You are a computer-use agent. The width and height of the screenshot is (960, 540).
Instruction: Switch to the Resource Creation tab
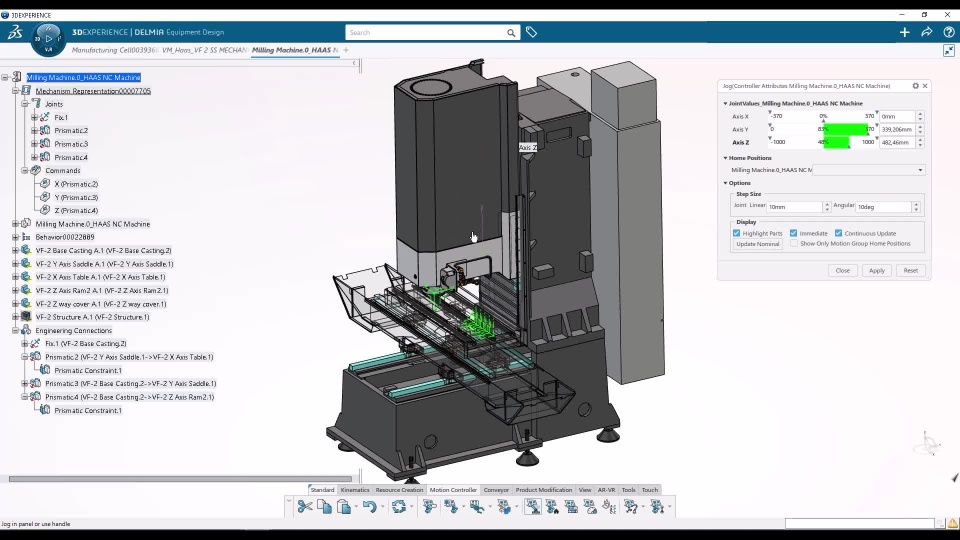click(x=399, y=490)
